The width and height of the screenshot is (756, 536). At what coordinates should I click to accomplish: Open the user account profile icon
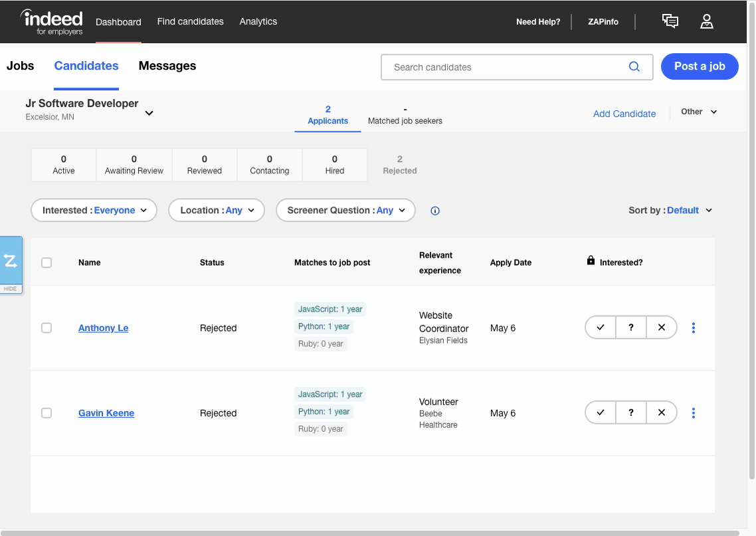tap(706, 21)
